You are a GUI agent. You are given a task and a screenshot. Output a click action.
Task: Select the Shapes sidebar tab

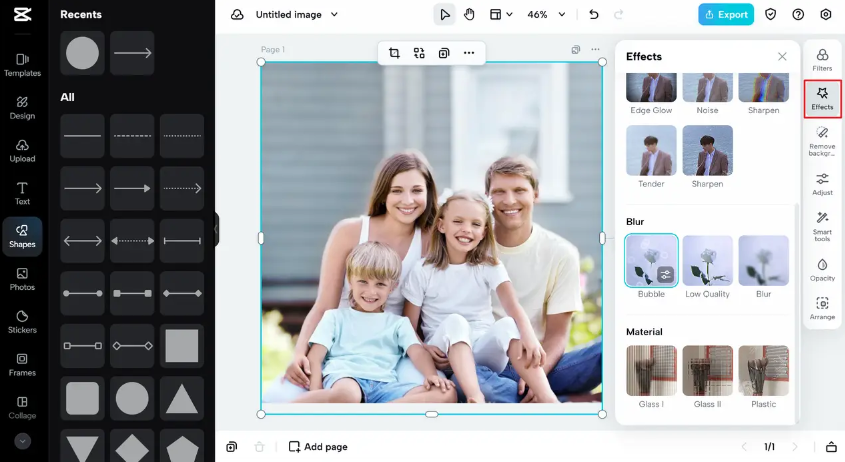(x=22, y=236)
